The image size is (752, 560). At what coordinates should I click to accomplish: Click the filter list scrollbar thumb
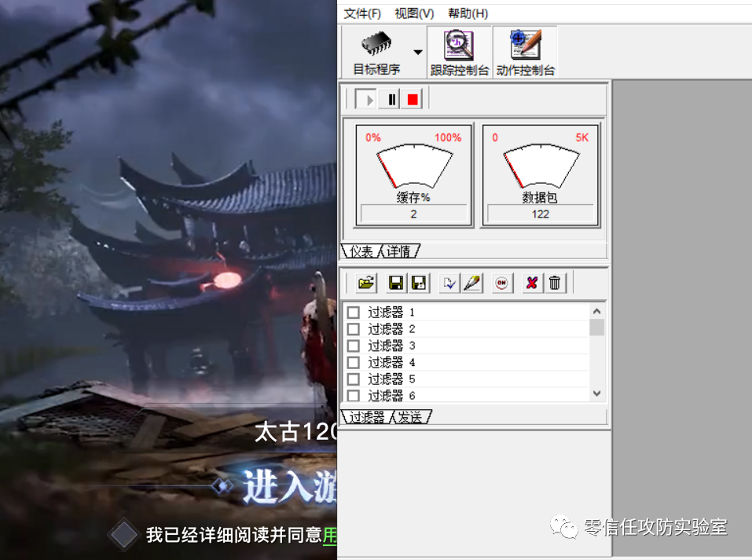[x=596, y=327]
